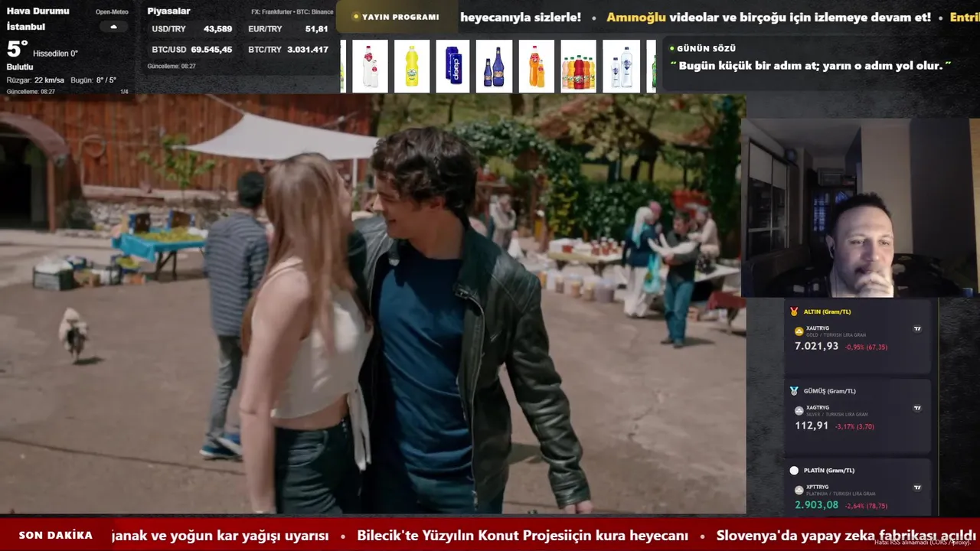The width and height of the screenshot is (980, 551).
Task: Click the XAGTRYG ticker symbol
Action: point(818,408)
